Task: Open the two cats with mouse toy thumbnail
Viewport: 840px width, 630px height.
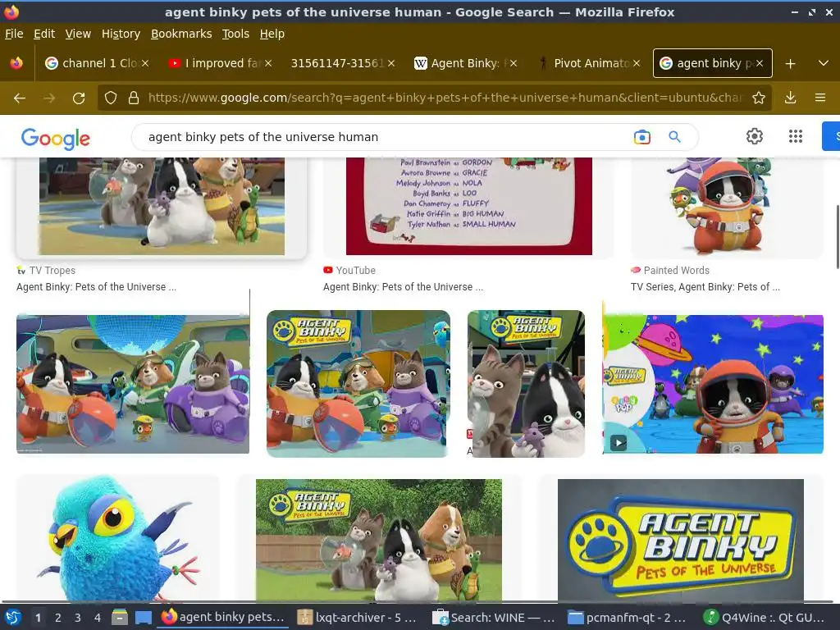Action: click(526, 384)
